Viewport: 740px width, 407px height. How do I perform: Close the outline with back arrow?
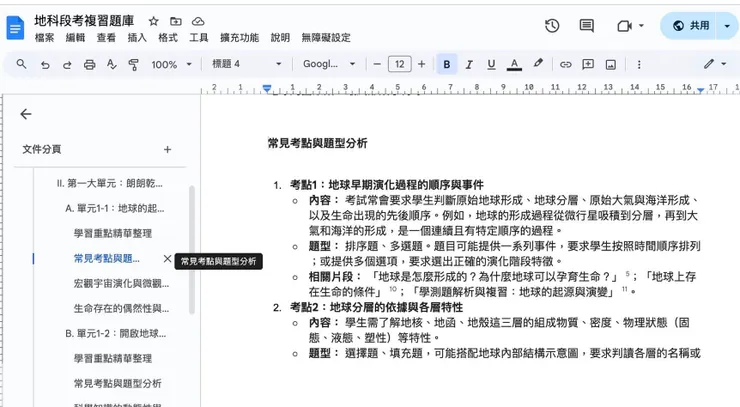26,114
